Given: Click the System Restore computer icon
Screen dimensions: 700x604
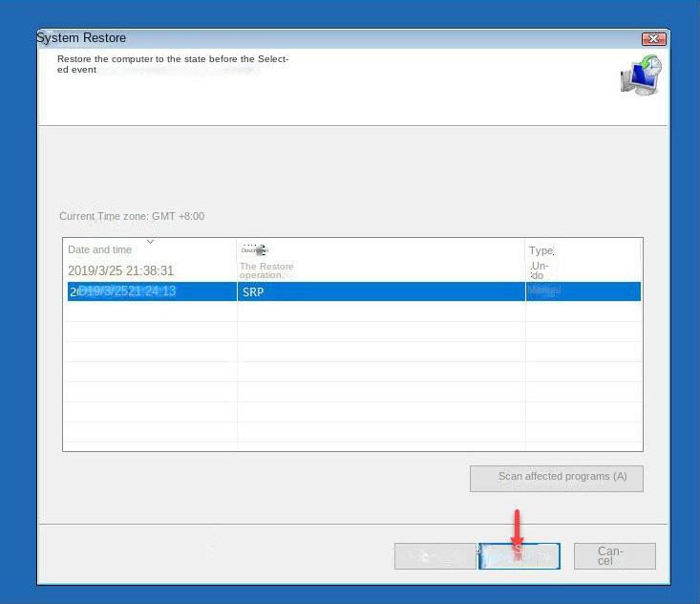Looking at the screenshot, I should (640, 75).
